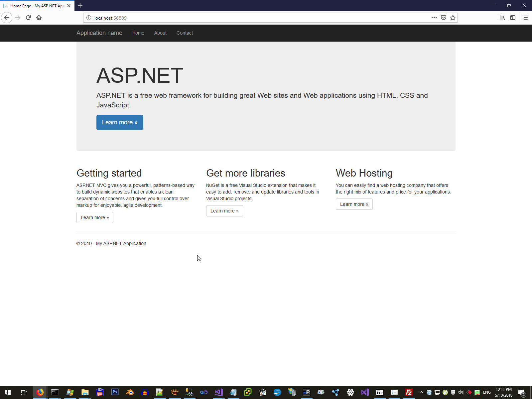Screen dimensions: 532x399
Task: Open the page actions three-dot menu
Action: 434,18
